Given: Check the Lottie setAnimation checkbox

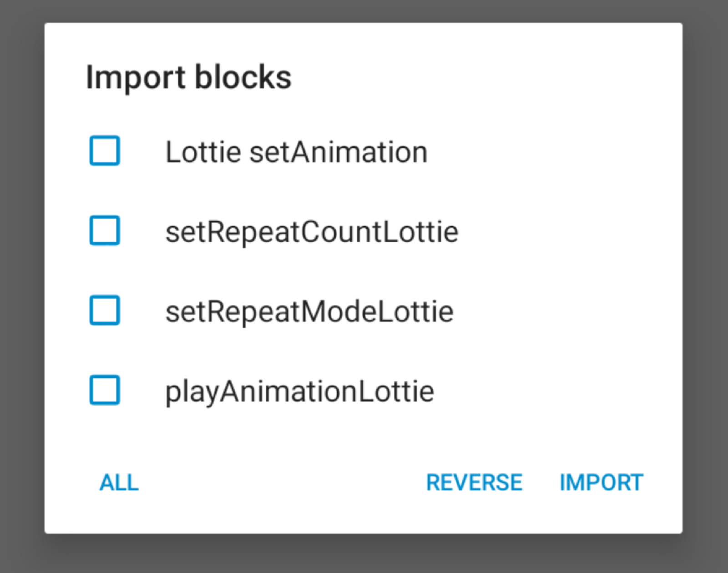Looking at the screenshot, I should (x=105, y=151).
